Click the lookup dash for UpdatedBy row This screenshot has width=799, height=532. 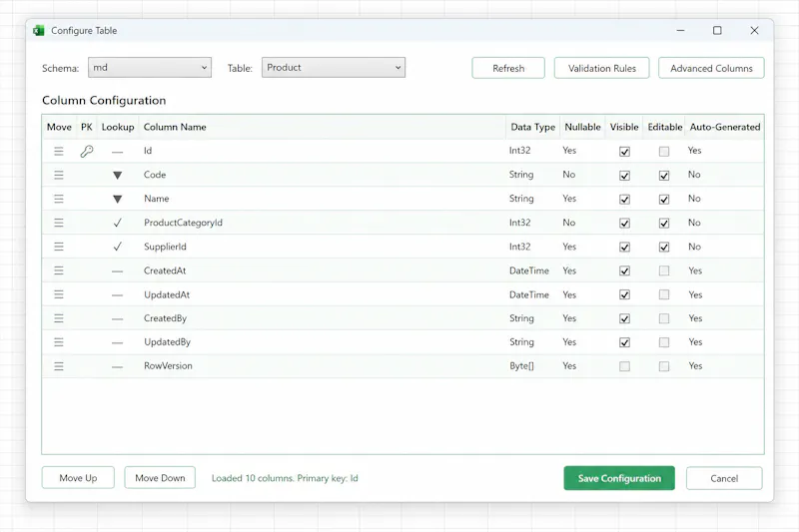coord(117,342)
